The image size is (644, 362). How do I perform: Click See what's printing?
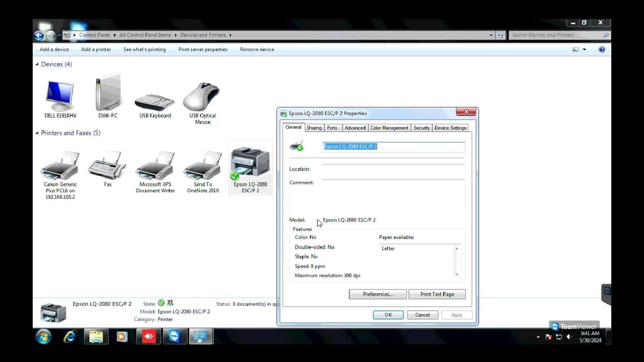click(144, 49)
